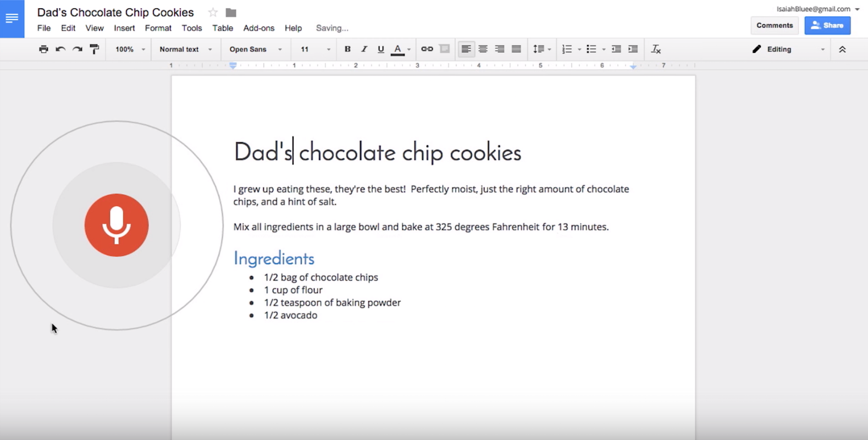The width and height of the screenshot is (868, 440).
Task: Click the blue Share button
Action: [x=827, y=25]
